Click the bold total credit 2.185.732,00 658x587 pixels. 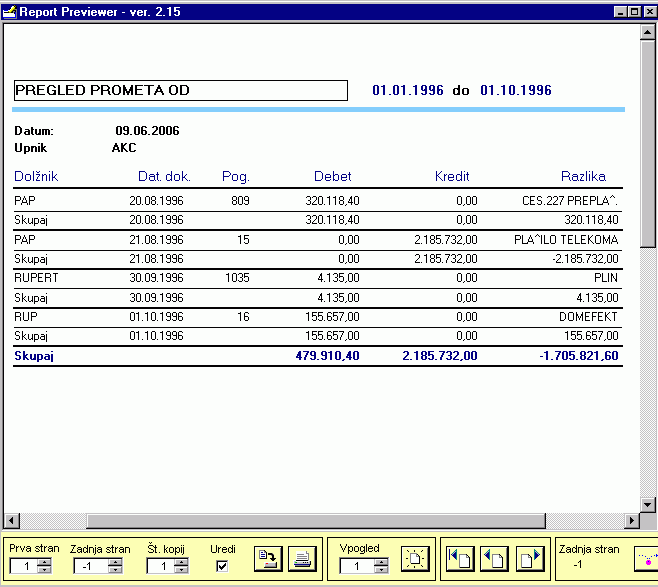(x=440, y=356)
